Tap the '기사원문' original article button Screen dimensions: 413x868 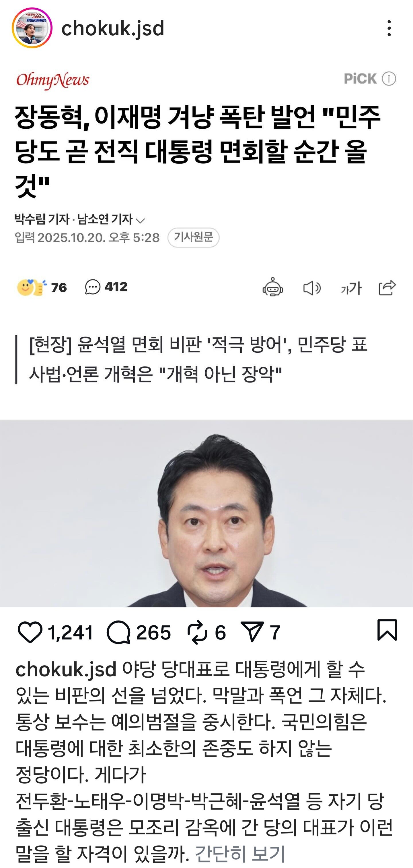click(194, 237)
